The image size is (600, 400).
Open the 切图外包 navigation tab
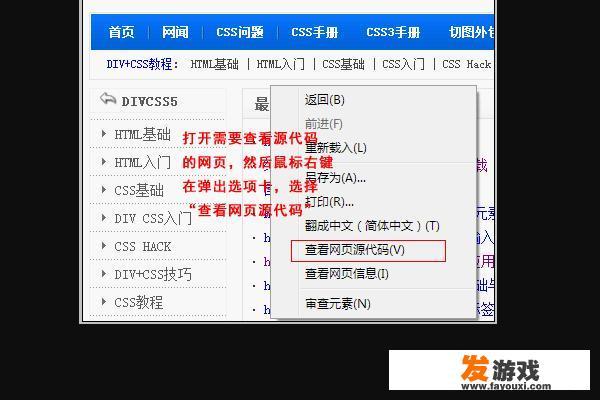(x=471, y=32)
